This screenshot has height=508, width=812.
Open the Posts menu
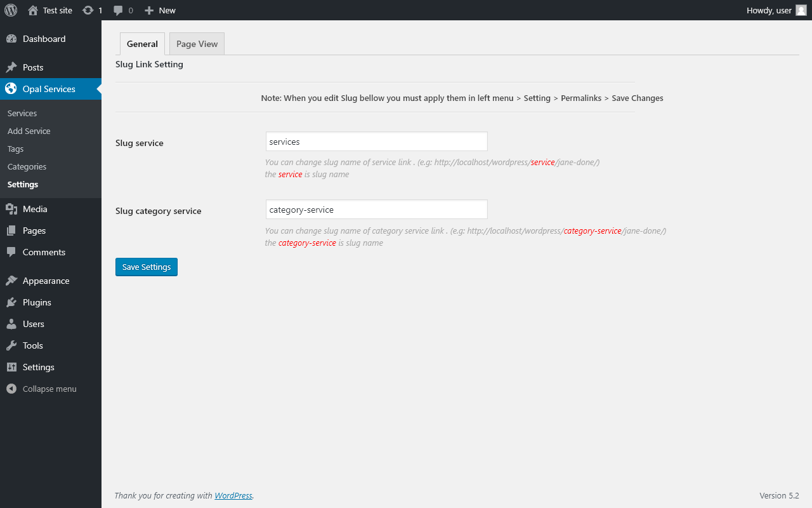pyautogui.click(x=51, y=67)
